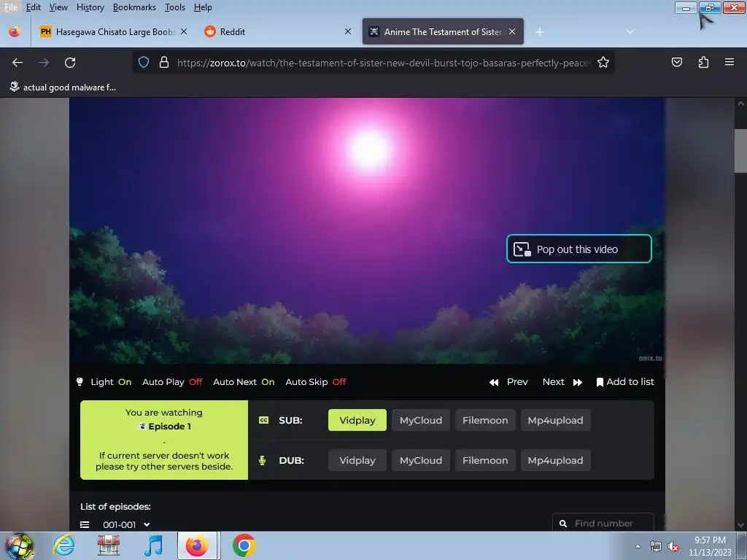The width and height of the screenshot is (747, 560).
Task: Click the Firefox taskbar button
Action: (x=197, y=545)
